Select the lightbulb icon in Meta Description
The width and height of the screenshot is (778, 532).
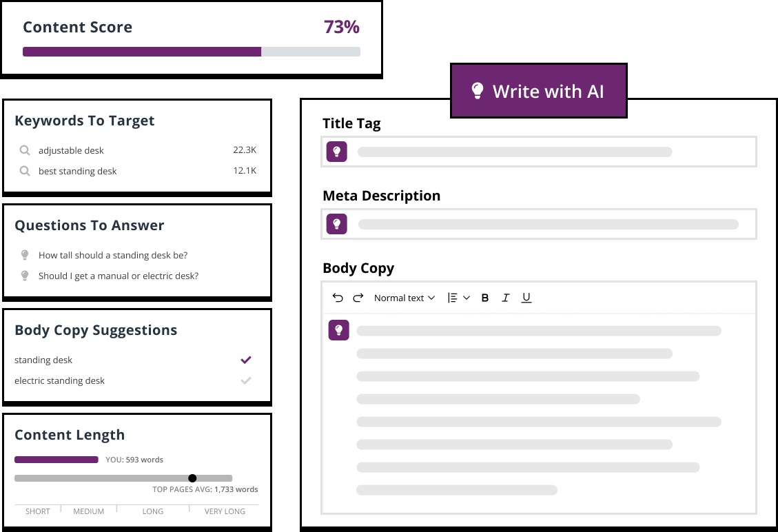coord(336,223)
